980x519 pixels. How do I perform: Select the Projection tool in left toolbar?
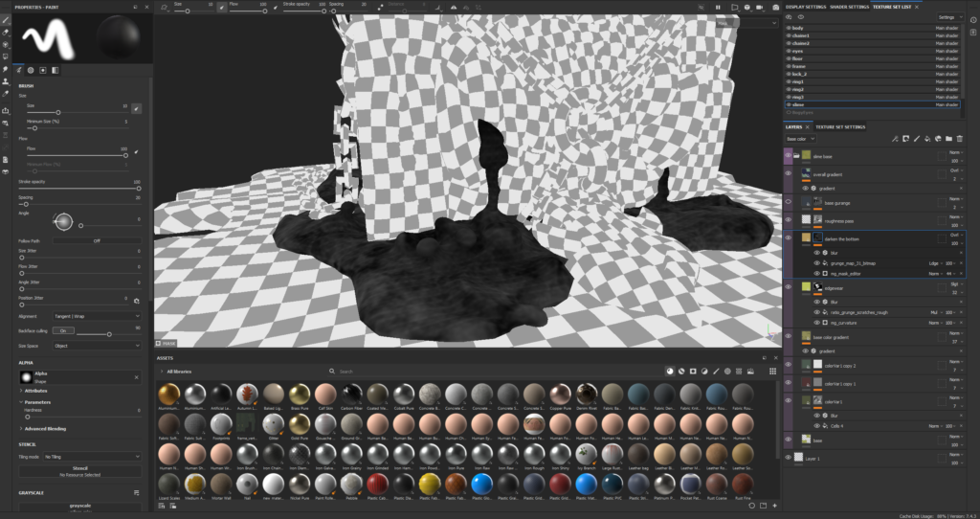6,44
